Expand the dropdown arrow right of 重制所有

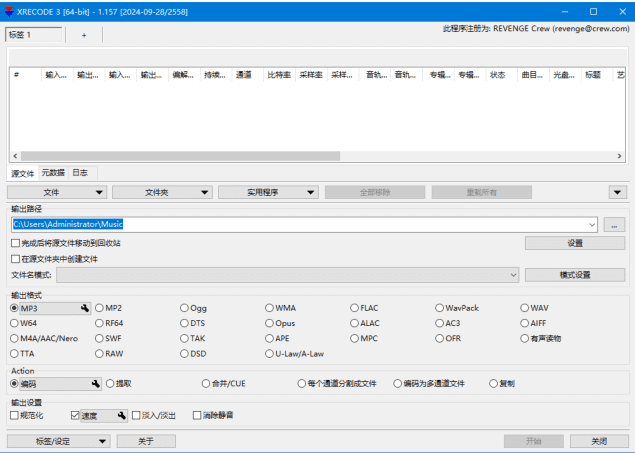point(618,192)
